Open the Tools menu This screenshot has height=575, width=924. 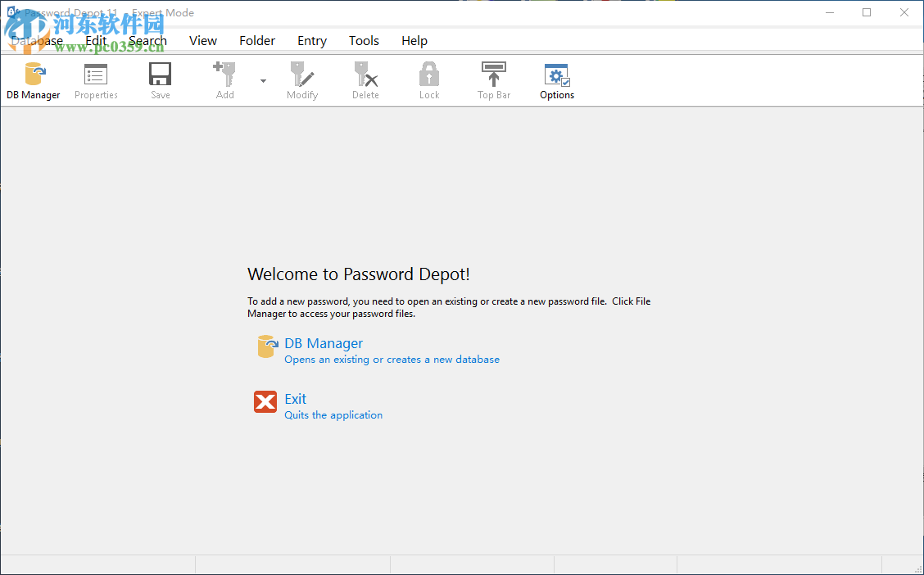pos(364,40)
